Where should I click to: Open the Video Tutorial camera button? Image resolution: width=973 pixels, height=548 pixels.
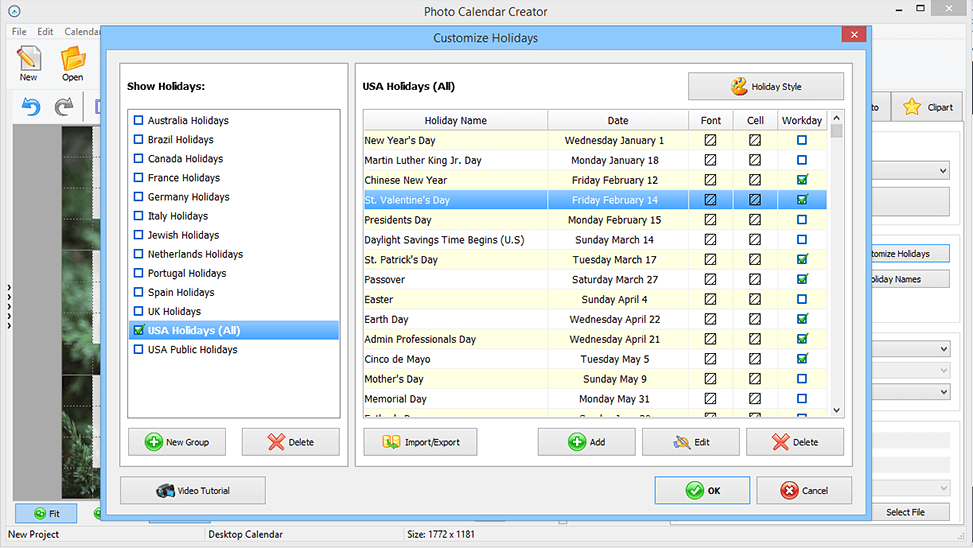[193, 490]
